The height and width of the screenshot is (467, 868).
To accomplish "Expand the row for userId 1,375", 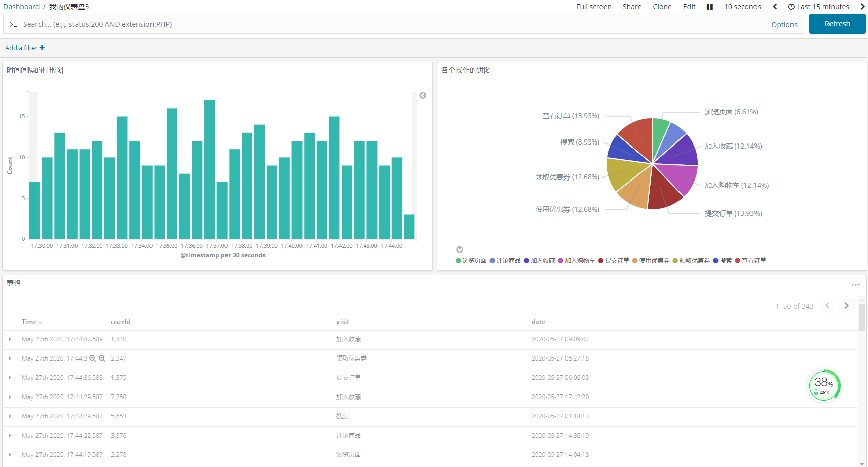I will [x=10, y=378].
